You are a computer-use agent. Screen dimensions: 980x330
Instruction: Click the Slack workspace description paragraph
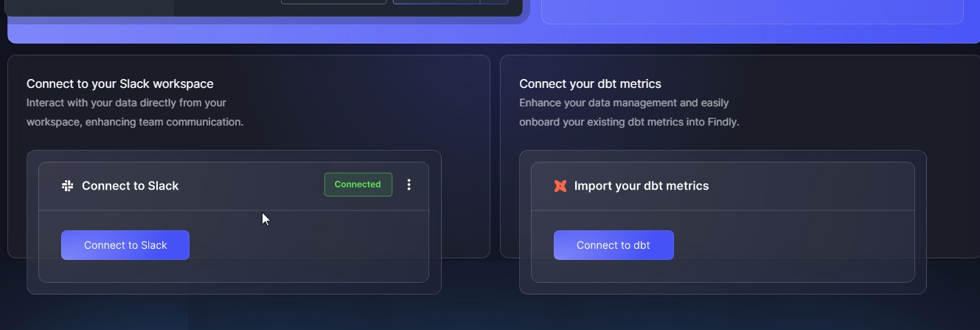pos(134,112)
